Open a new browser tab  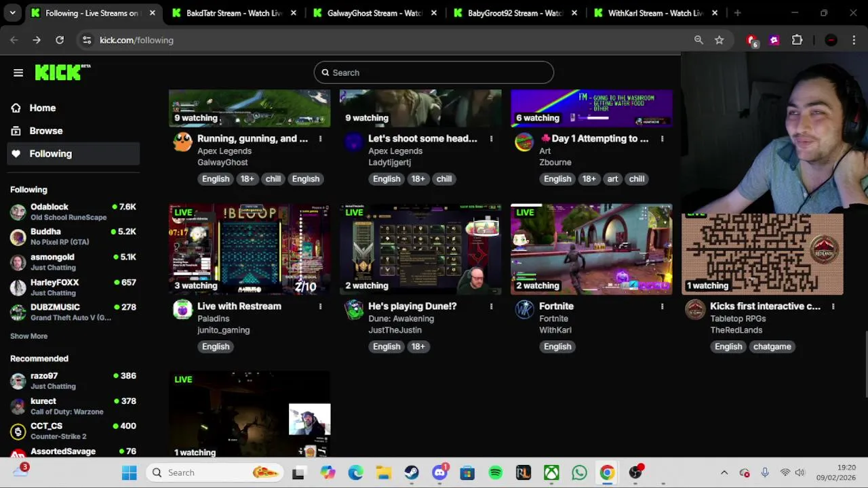point(737,13)
